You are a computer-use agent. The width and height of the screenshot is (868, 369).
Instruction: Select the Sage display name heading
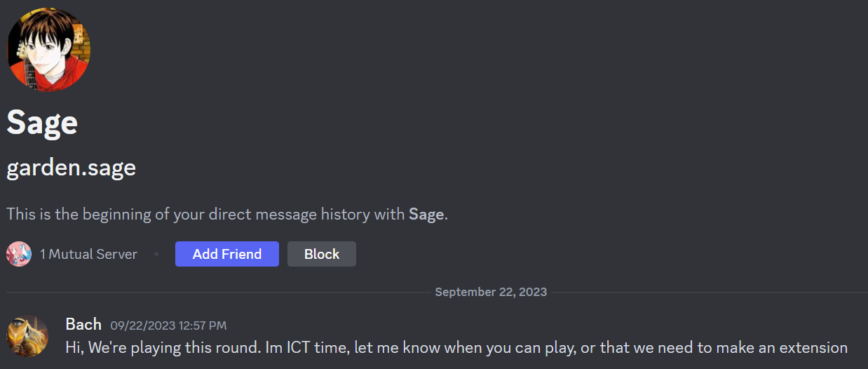(x=42, y=123)
